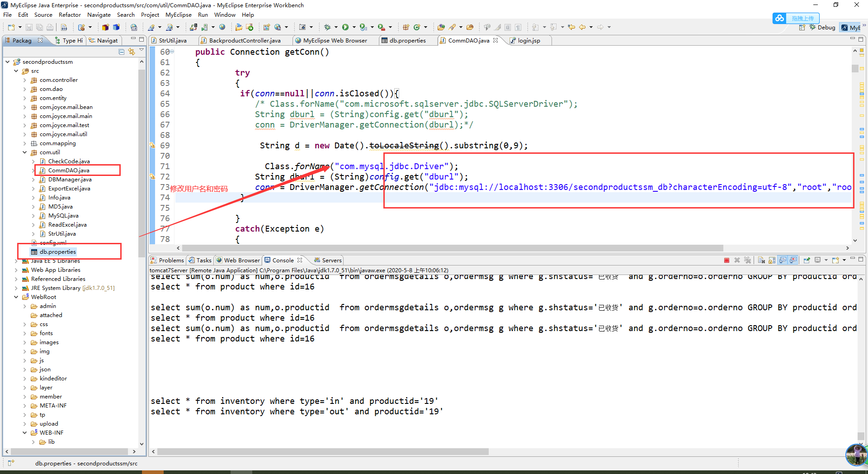Toggle Link with Editor in Package Explorer
Image resolution: width=868 pixels, height=474 pixels.
[132, 52]
